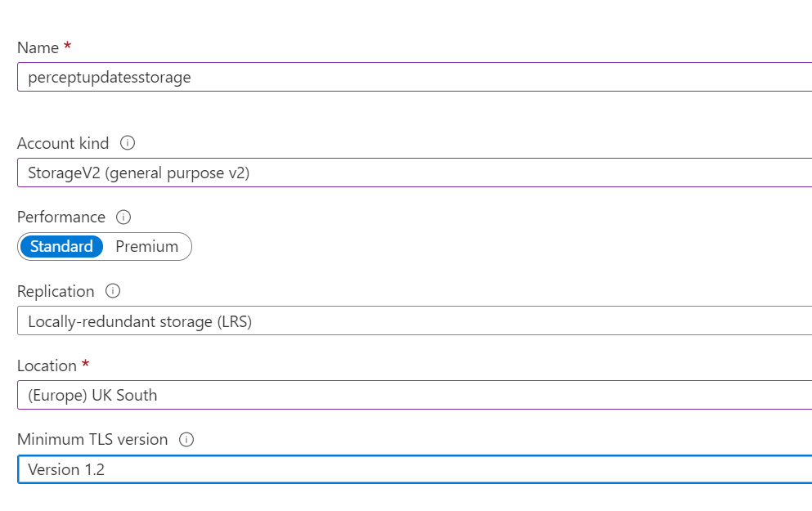
Task: Click the red asterisk beside Location
Action: pyautogui.click(x=85, y=364)
